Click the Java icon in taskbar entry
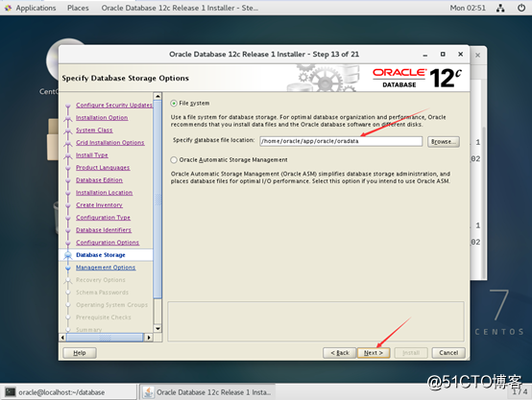532x400 pixels. 148,392
